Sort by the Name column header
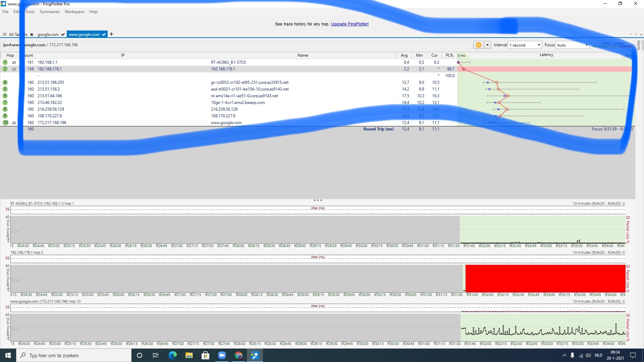 (x=303, y=55)
